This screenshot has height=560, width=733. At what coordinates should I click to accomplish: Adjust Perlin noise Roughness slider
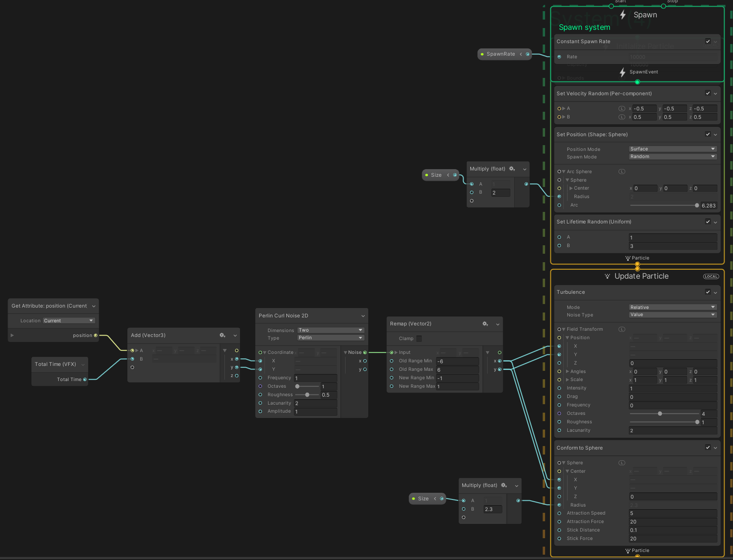(307, 395)
